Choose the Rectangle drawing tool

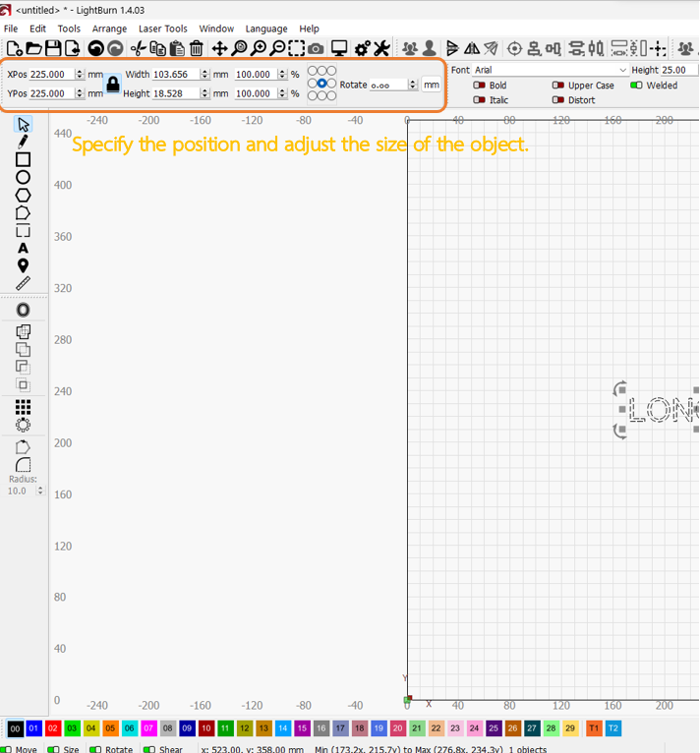[23, 159]
